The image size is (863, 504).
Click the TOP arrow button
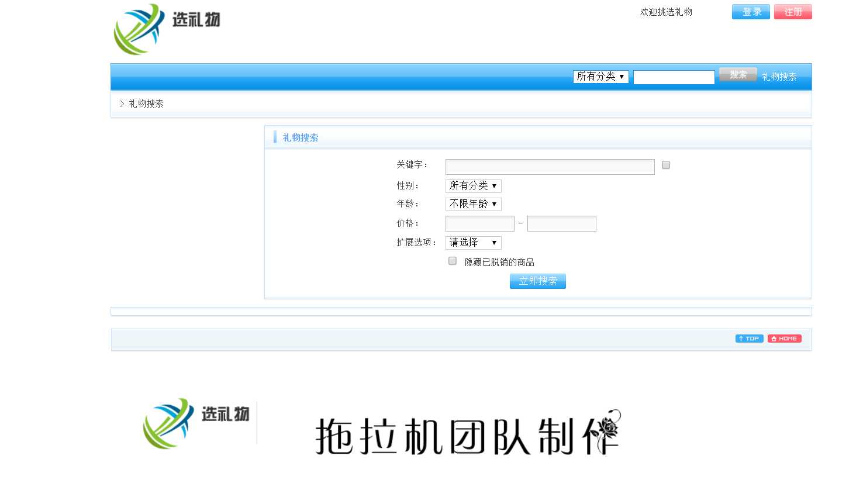(749, 339)
